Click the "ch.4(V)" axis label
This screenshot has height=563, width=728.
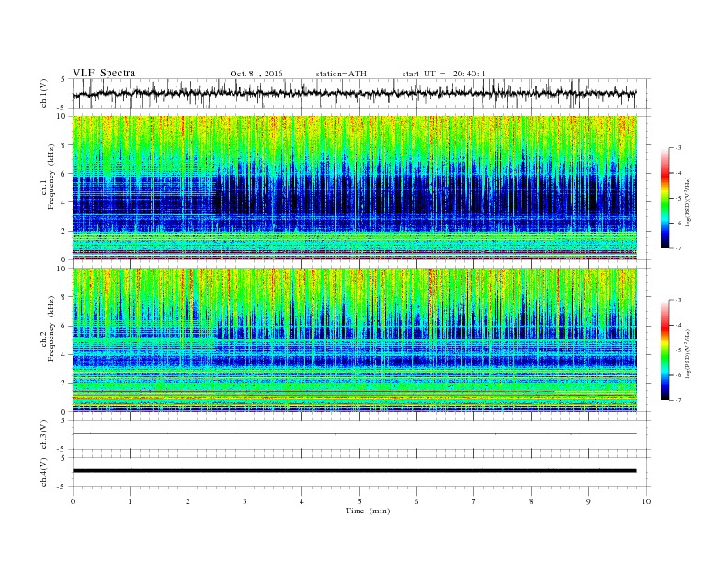click(x=43, y=472)
